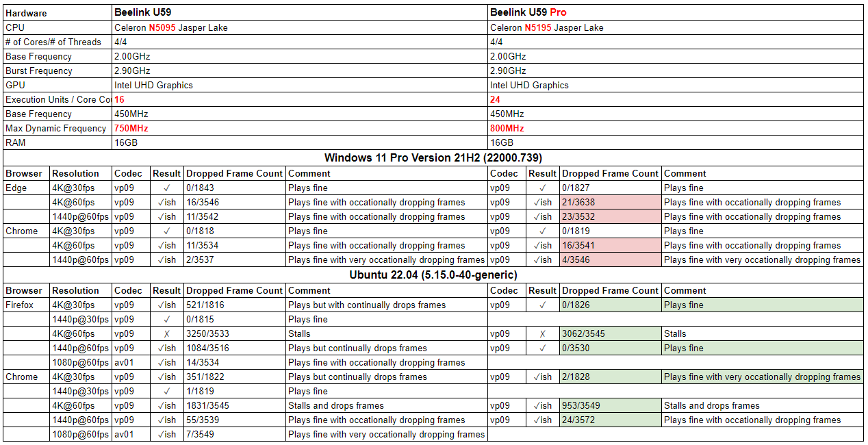Click the green "24/3572" cell
Image resolution: width=868 pixels, height=445 pixels.
611,420
